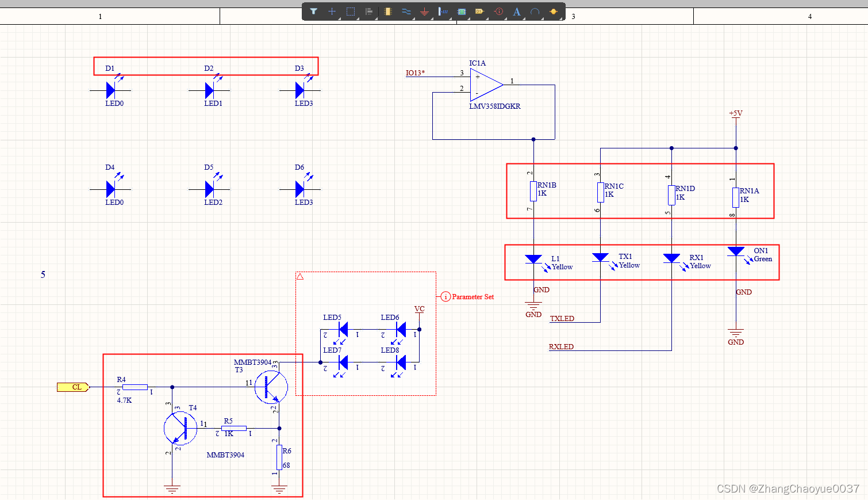Click the D5 diode designator

click(209, 167)
